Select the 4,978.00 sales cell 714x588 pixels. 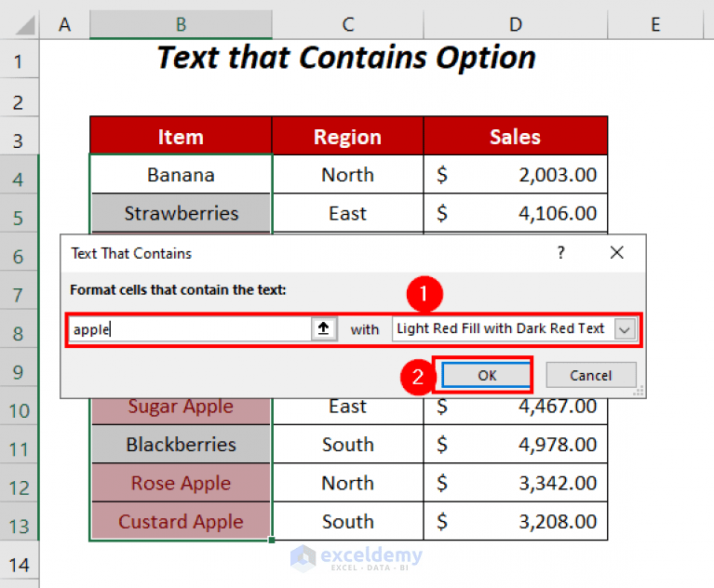(x=516, y=445)
